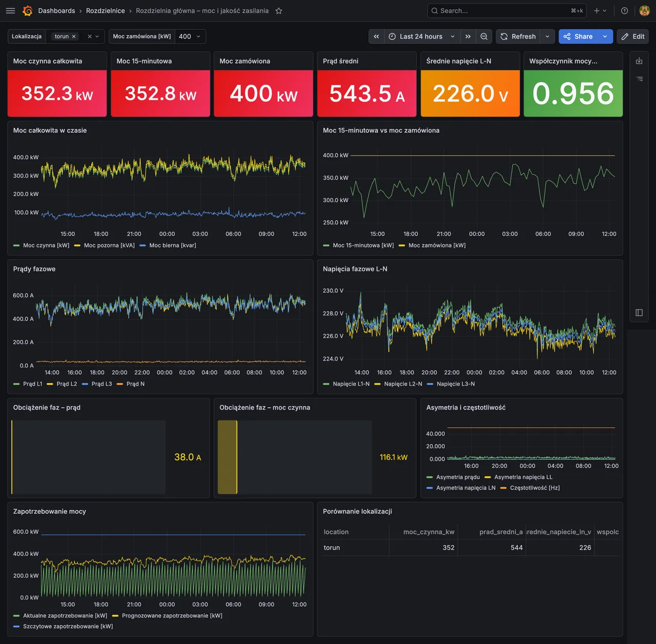This screenshot has height=644, width=656.
Task: Toggle Częstotliwość [Hz] legend series
Action: click(530, 488)
